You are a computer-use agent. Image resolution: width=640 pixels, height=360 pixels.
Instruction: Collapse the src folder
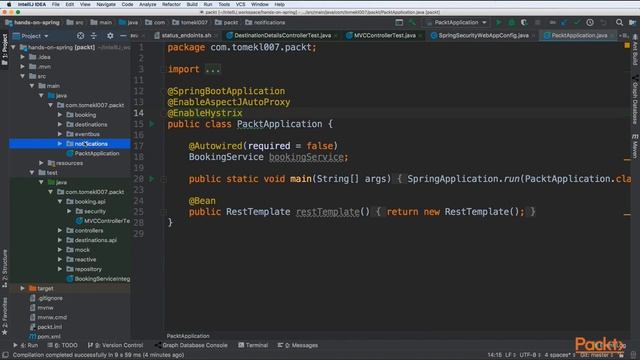(23, 76)
